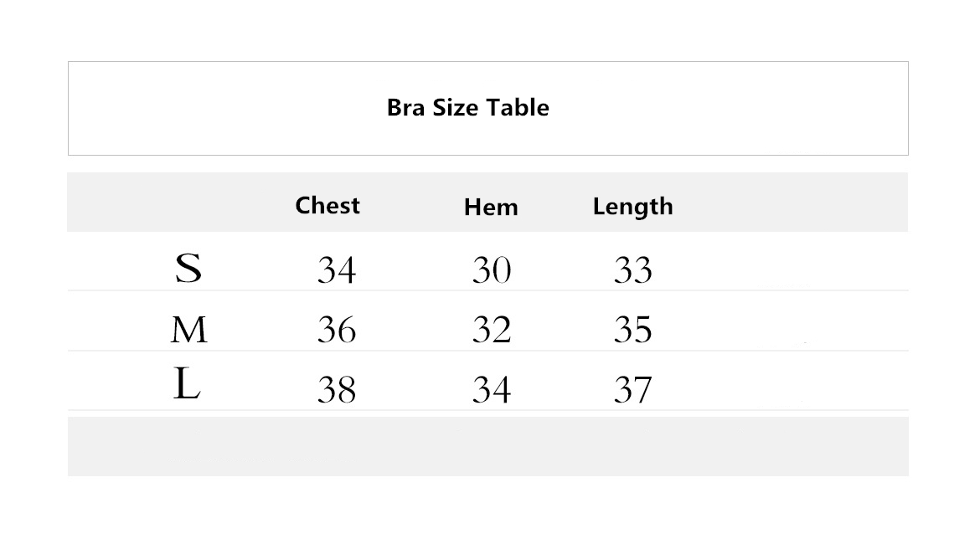Click the empty cell right of Length header

point(796,203)
